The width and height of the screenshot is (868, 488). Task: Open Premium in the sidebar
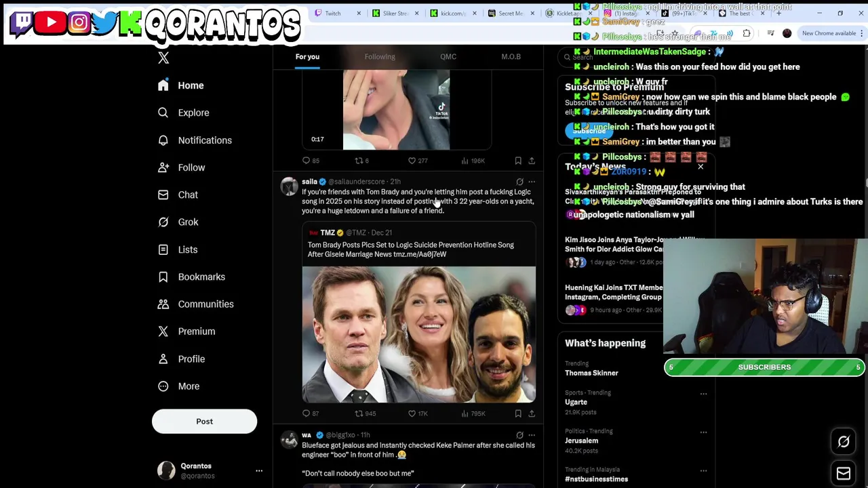pyautogui.click(x=186, y=331)
